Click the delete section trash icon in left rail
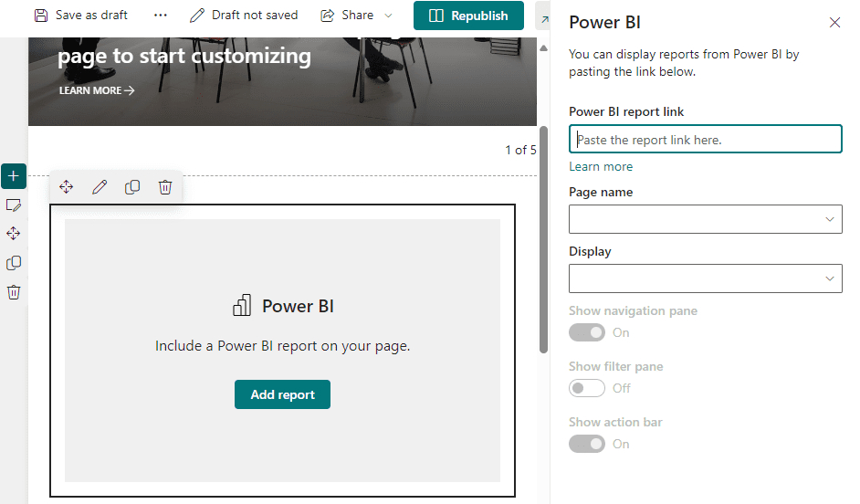Screen dimensions: 860x504 (14, 292)
